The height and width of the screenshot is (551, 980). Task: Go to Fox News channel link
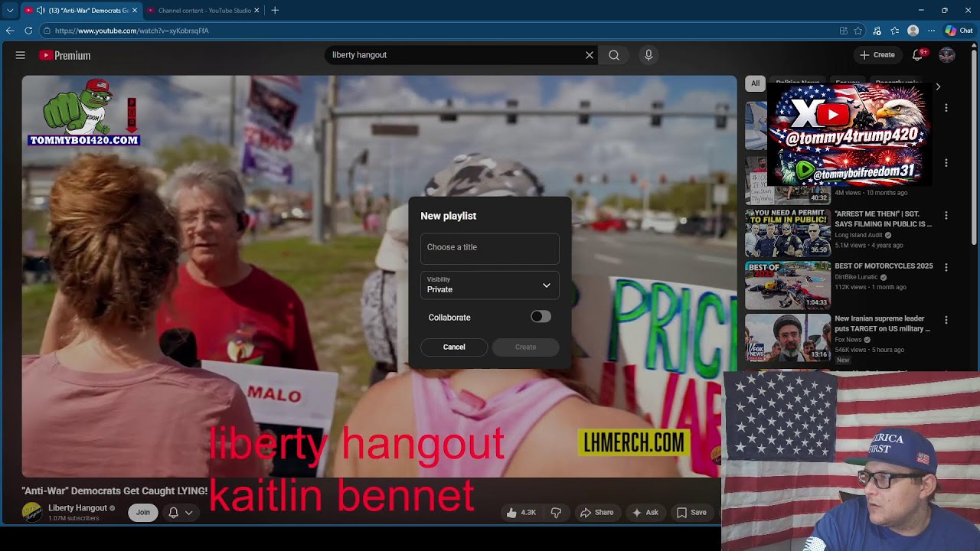pos(848,340)
